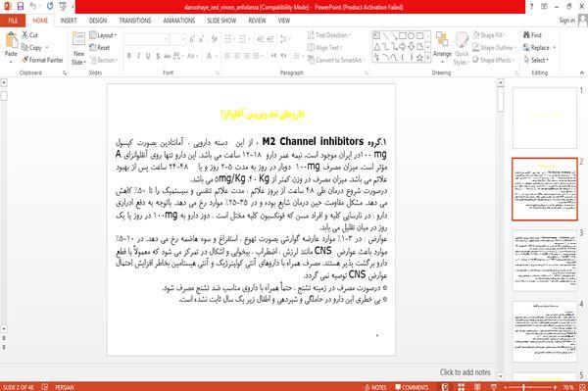This screenshot has width=588, height=391.
Task: Toggle italic formatting
Action: tap(138, 56)
